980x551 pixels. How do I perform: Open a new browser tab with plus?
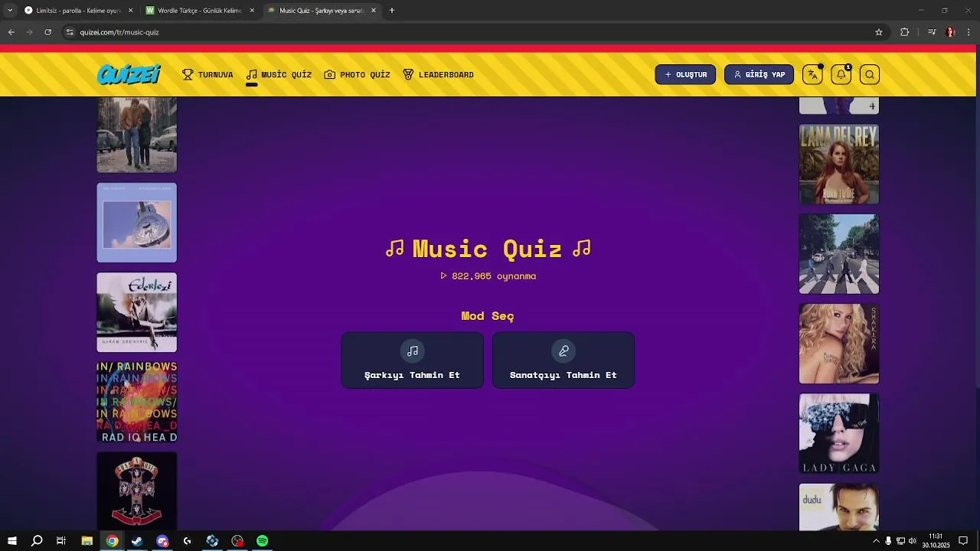click(x=392, y=11)
